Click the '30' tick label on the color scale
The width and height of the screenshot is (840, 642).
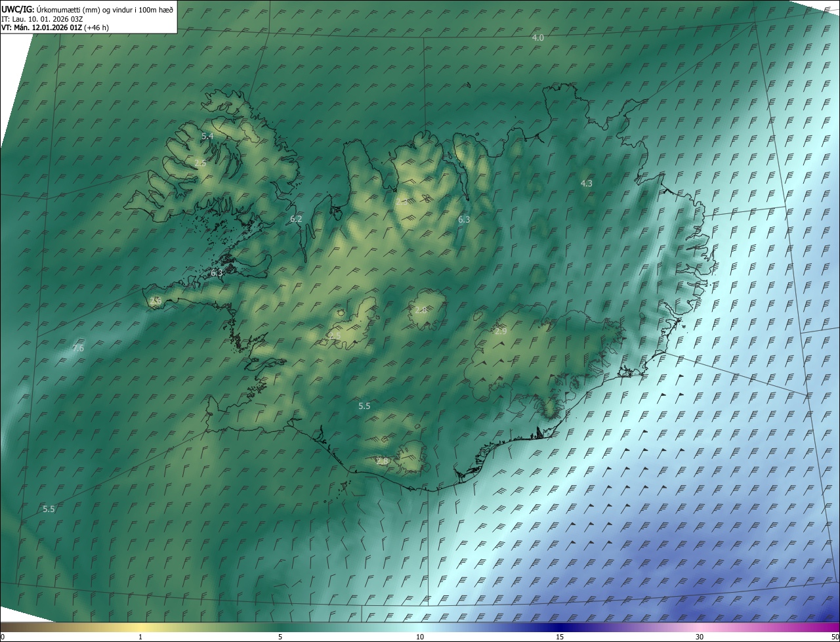[700, 637]
